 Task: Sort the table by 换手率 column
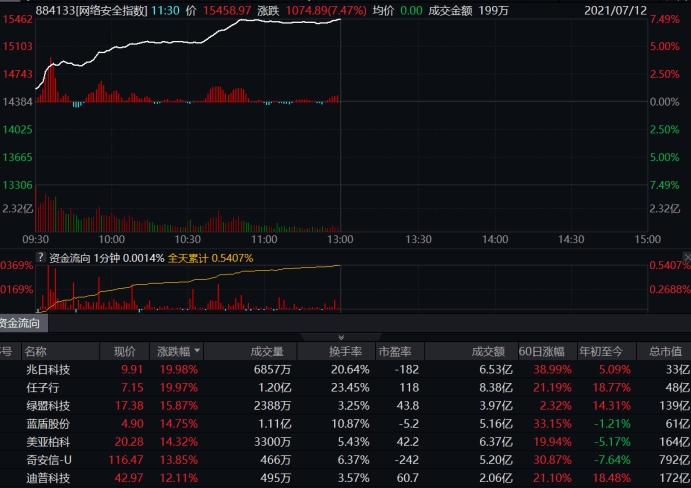tap(349, 351)
